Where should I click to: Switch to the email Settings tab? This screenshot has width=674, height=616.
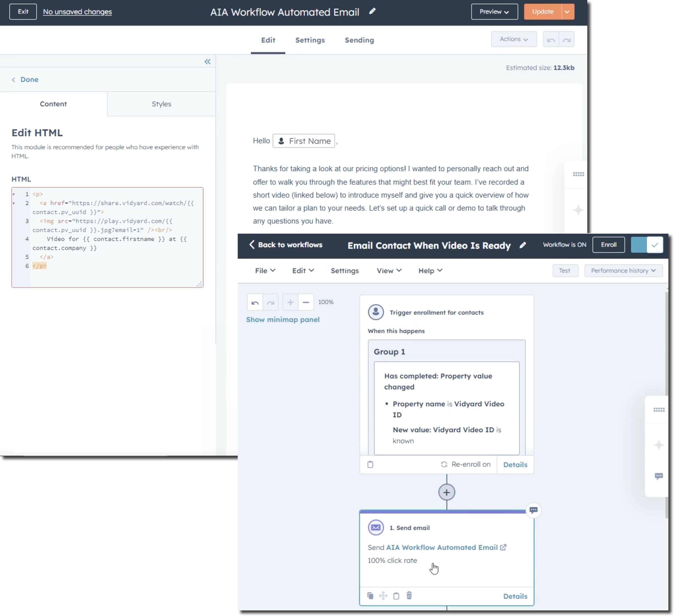tap(310, 40)
